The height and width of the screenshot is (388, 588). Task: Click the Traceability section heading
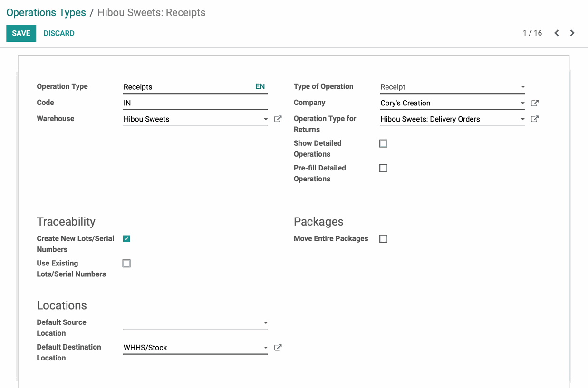pos(66,222)
